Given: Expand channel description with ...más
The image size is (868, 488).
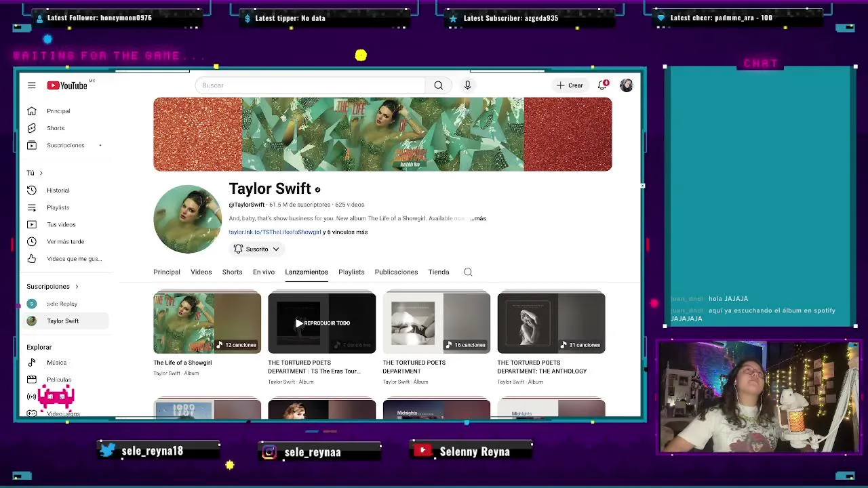Looking at the screenshot, I should coord(478,218).
